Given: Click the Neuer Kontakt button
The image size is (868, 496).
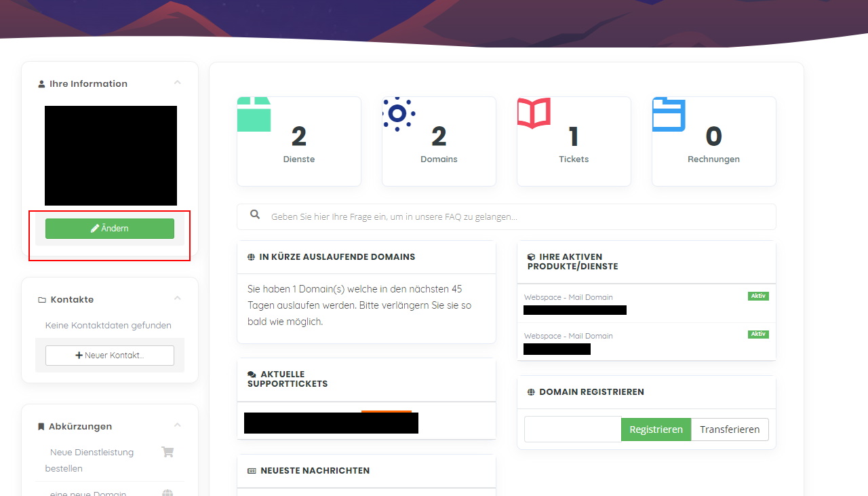Looking at the screenshot, I should coord(110,356).
